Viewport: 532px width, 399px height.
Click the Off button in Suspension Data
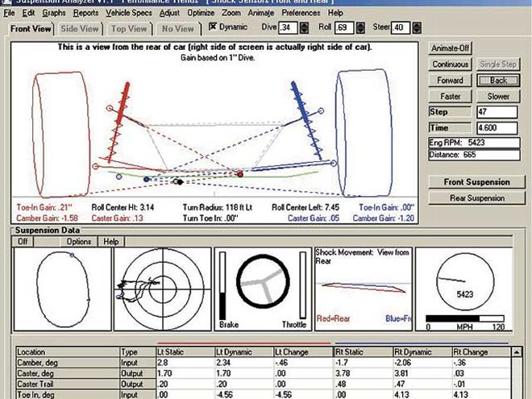pos(23,242)
